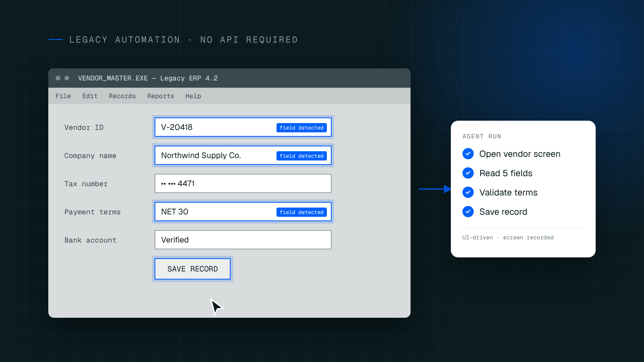The image size is (644, 362).
Task: Click the Payment terms field NET 30
Action: click(x=243, y=212)
